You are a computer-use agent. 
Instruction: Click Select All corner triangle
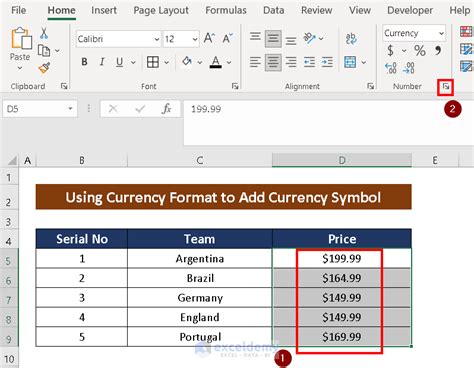[x=12, y=161]
